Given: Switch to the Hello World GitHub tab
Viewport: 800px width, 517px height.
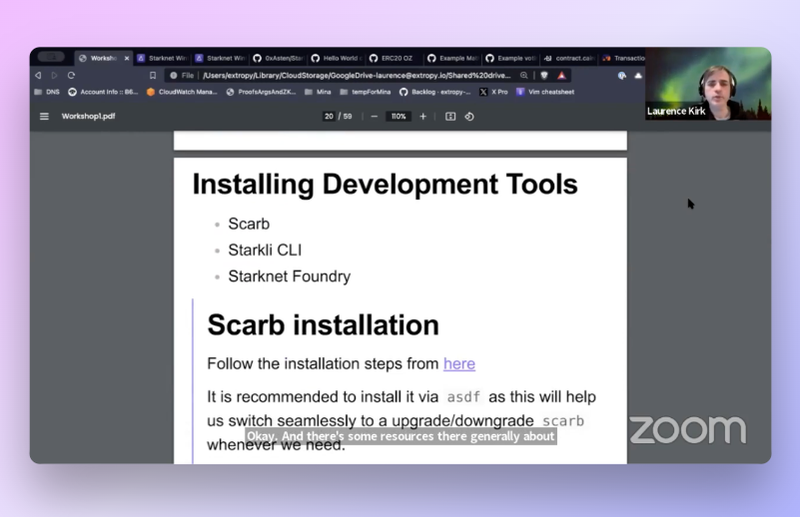Looking at the screenshot, I should [335, 58].
